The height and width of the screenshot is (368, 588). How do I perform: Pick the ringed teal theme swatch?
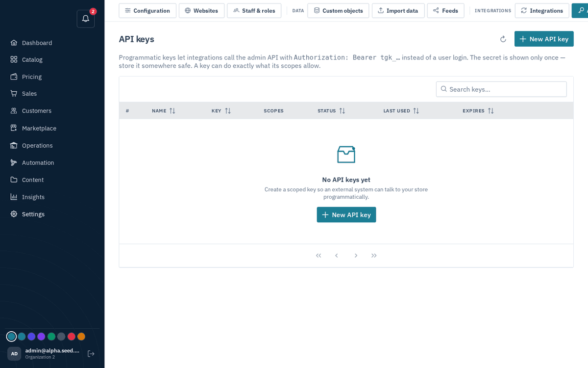tap(11, 337)
